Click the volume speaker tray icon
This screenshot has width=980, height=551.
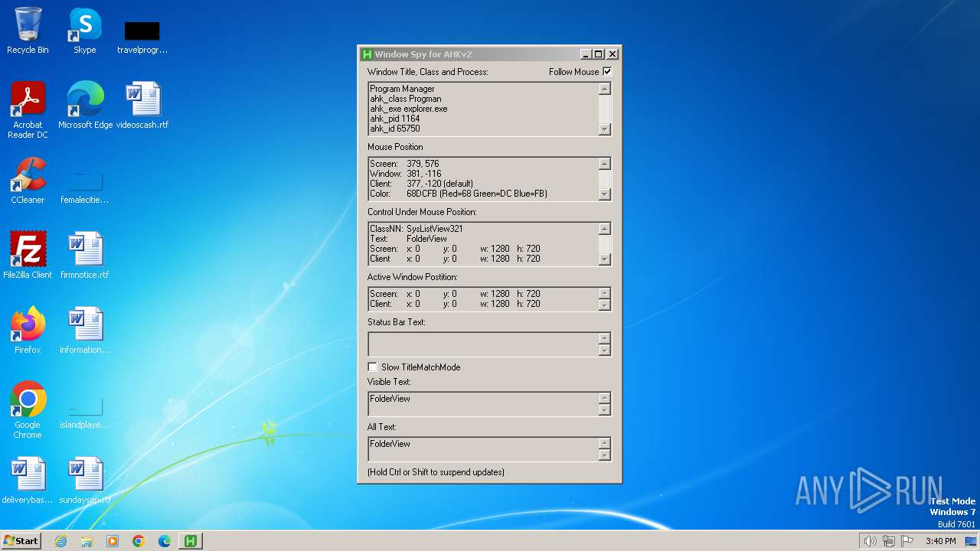[870, 541]
